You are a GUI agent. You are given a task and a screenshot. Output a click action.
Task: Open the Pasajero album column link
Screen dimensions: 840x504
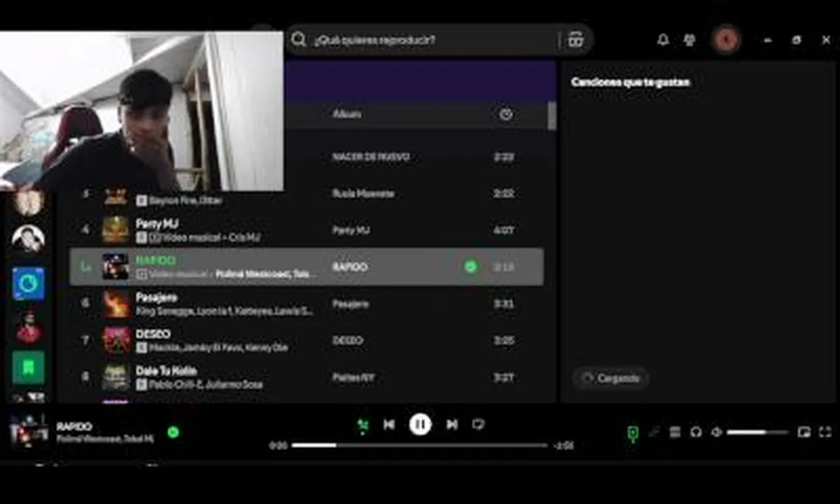[351, 304]
